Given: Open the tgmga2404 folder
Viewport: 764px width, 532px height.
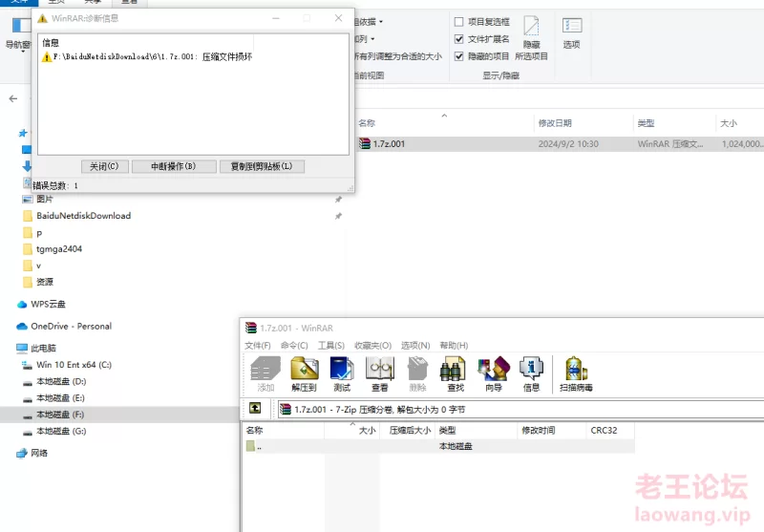Looking at the screenshot, I should [x=53, y=249].
